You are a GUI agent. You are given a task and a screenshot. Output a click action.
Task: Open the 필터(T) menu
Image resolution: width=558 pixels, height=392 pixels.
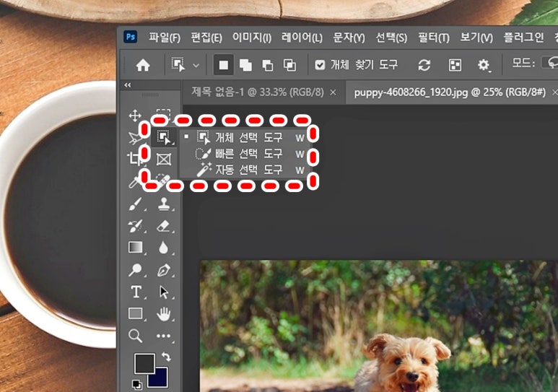click(x=433, y=37)
